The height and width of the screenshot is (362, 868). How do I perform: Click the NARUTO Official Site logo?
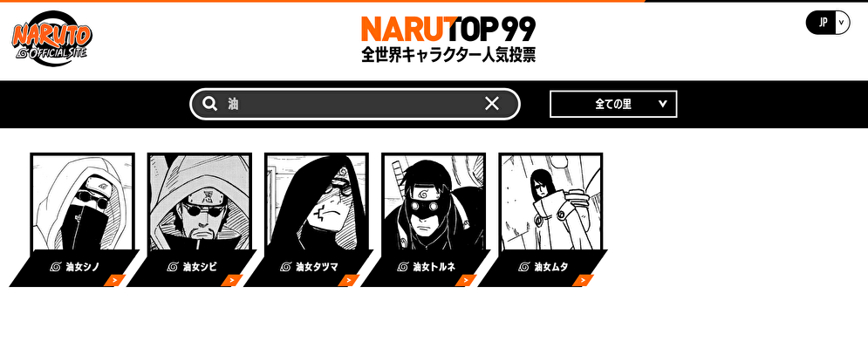(51, 38)
